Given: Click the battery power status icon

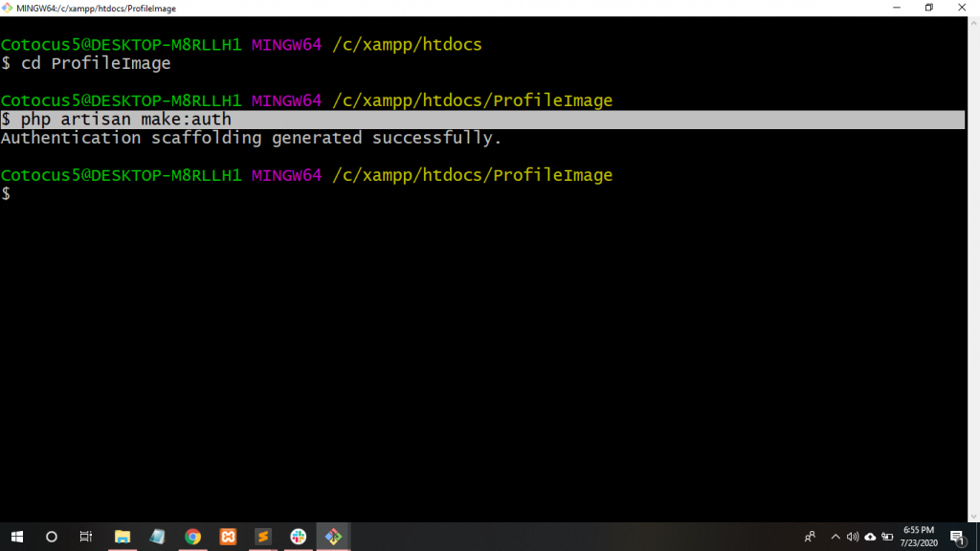Looking at the screenshot, I should [x=887, y=537].
